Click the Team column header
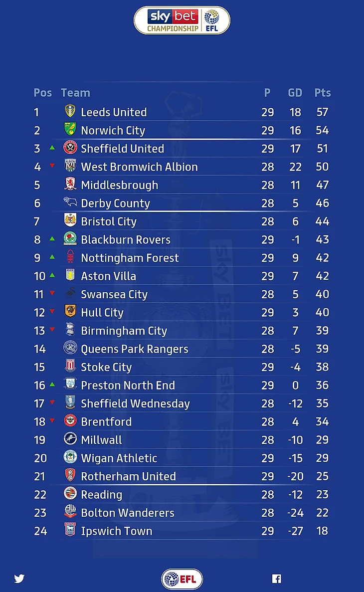Image resolution: width=364 pixels, height=592 pixels. point(75,93)
